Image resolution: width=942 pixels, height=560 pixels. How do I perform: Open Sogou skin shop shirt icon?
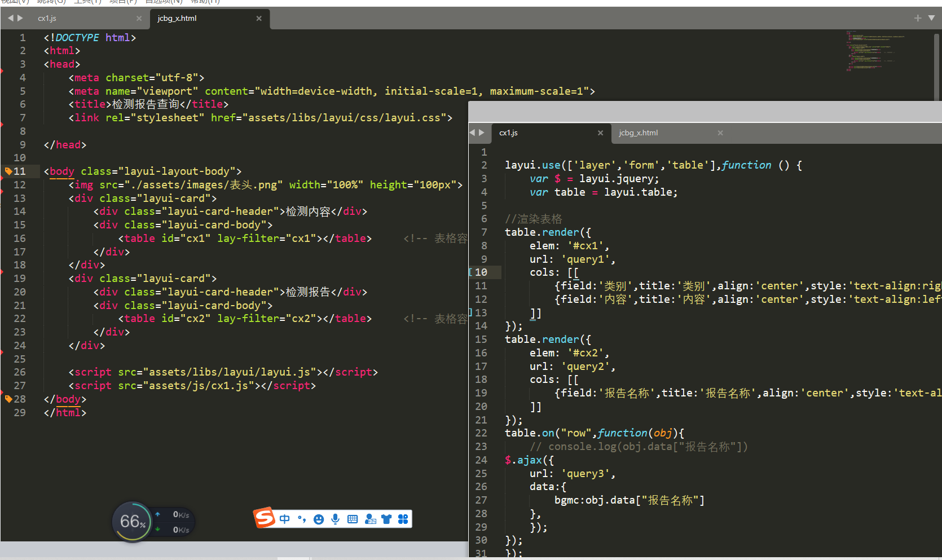[386, 519]
